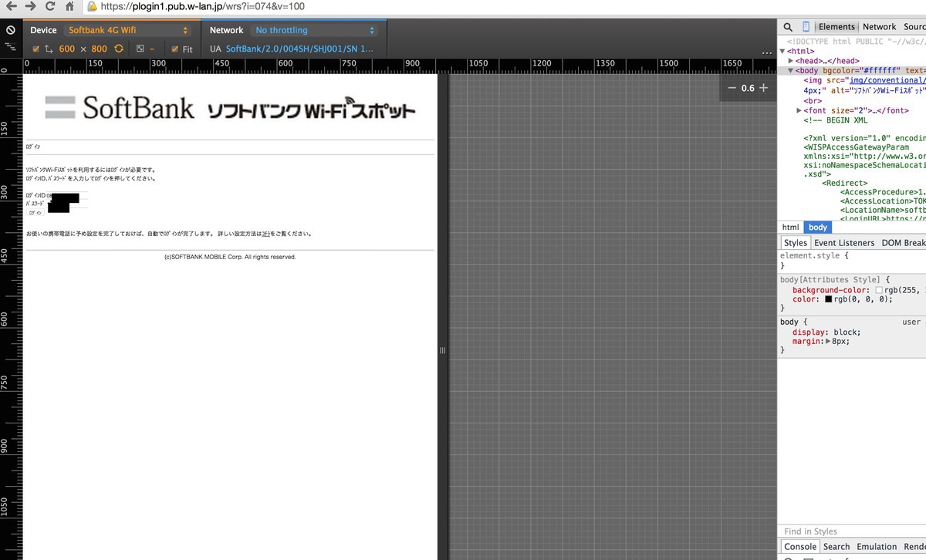Open the Event Listeners sidebar tab
The width and height of the screenshot is (926, 560).
click(844, 243)
